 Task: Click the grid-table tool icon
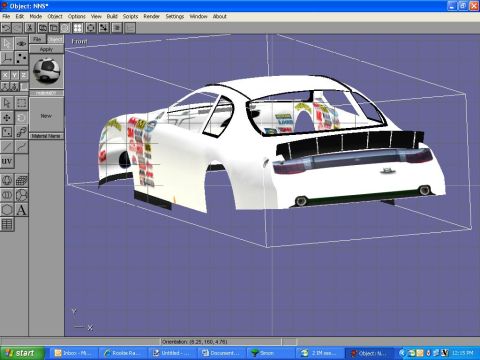pos(7,224)
